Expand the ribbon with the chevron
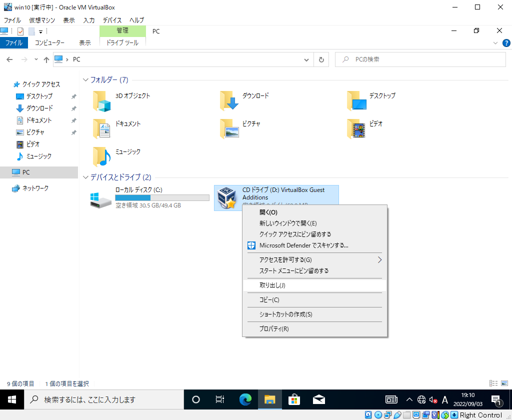 (x=495, y=43)
